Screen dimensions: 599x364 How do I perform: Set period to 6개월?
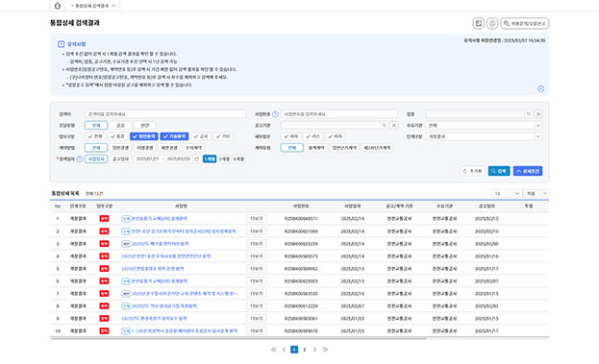(238, 159)
